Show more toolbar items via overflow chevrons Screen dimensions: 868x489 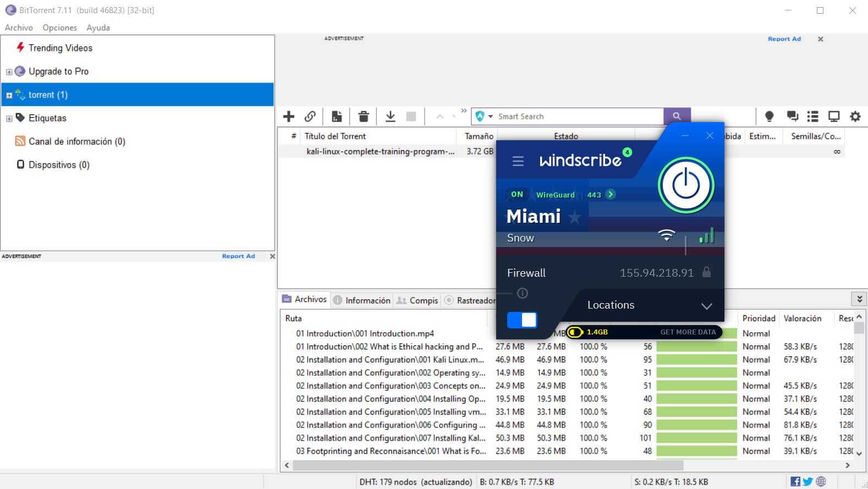pos(464,111)
